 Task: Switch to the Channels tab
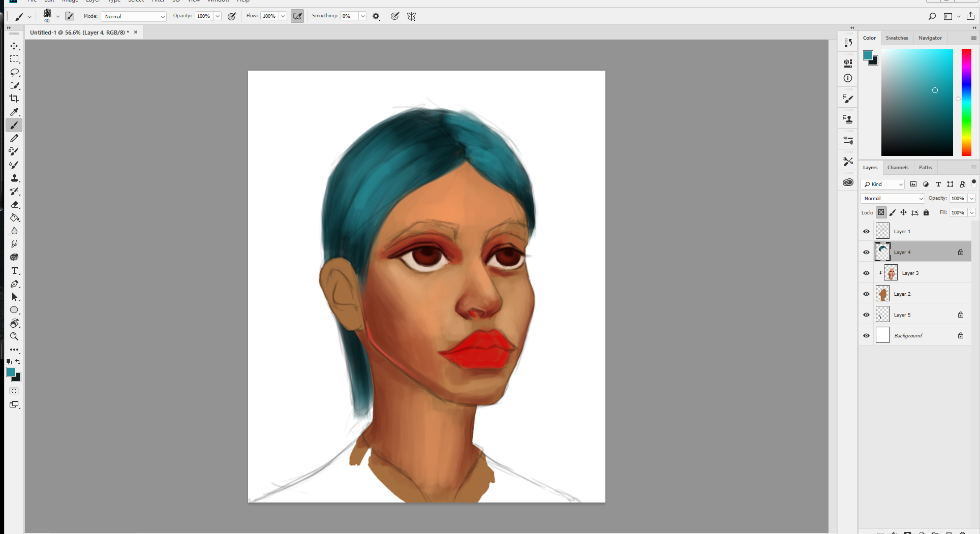pos(898,168)
